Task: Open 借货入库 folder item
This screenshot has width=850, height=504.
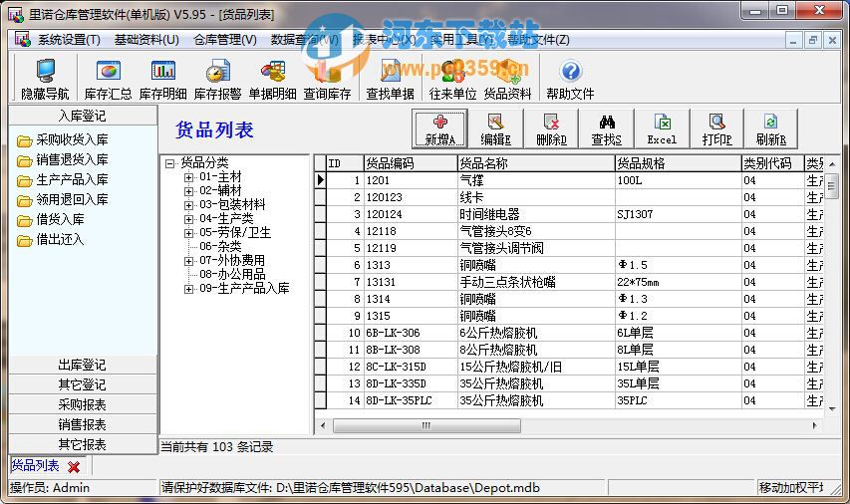Action: tap(51, 220)
